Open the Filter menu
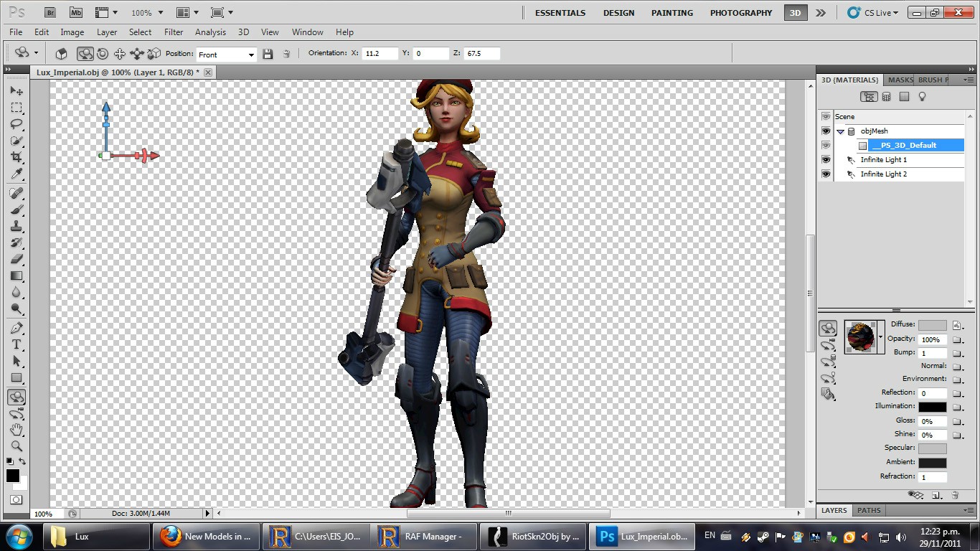The image size is (980, 551). click(174, 32)
